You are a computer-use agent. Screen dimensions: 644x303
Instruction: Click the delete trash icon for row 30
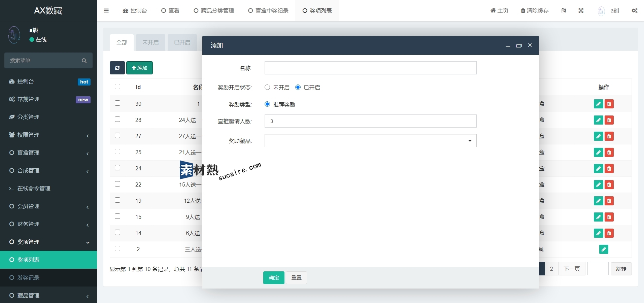pos(609,104)
